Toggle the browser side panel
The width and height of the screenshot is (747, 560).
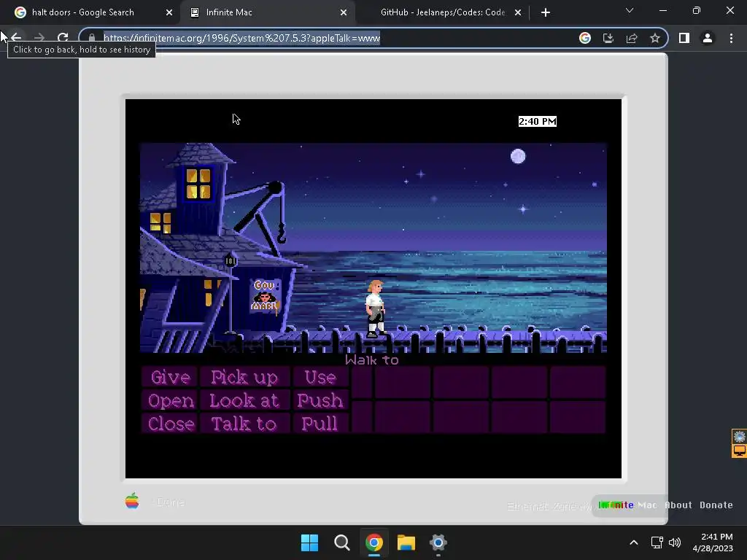(x=684, y=38)
